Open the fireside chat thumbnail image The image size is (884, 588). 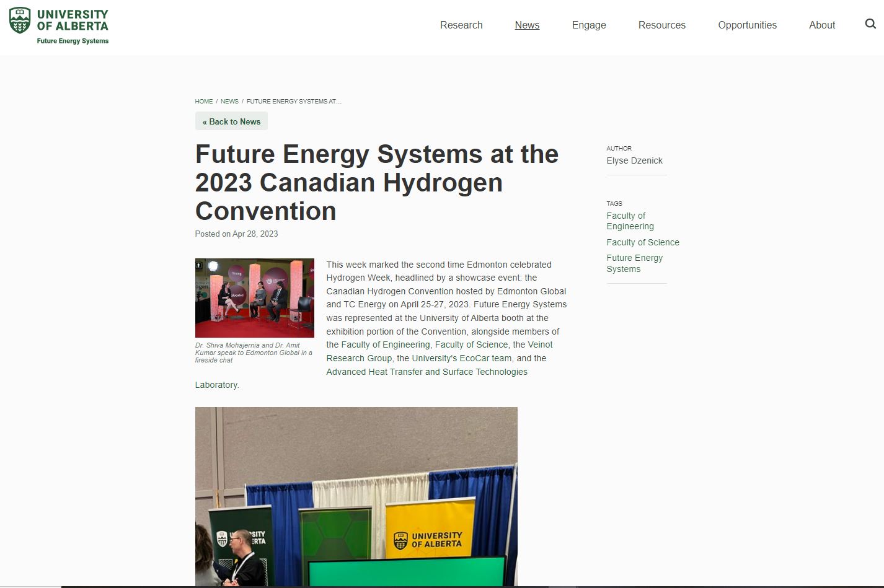click(x=254, y=298)
